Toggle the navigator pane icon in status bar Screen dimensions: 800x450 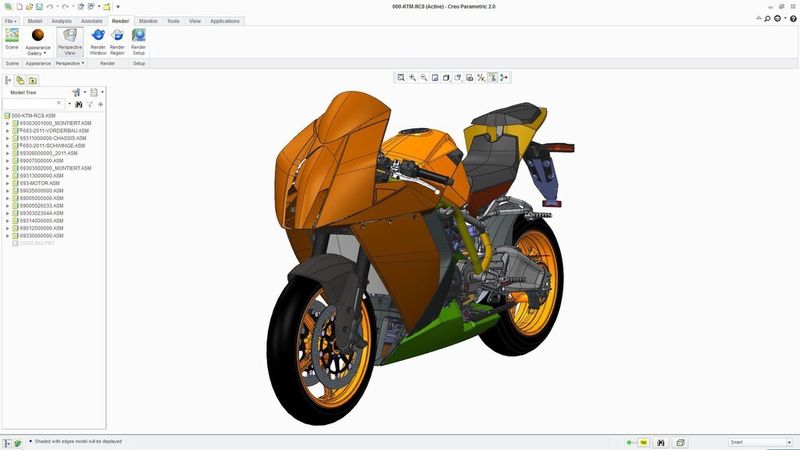pyautogui.click(x=7, y=443)
